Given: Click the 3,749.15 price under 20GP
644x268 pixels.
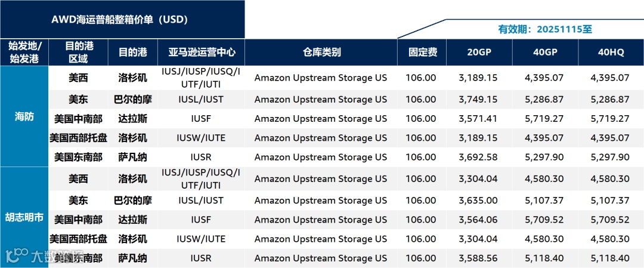Looking at the screenshot, I should coord(478,100).
